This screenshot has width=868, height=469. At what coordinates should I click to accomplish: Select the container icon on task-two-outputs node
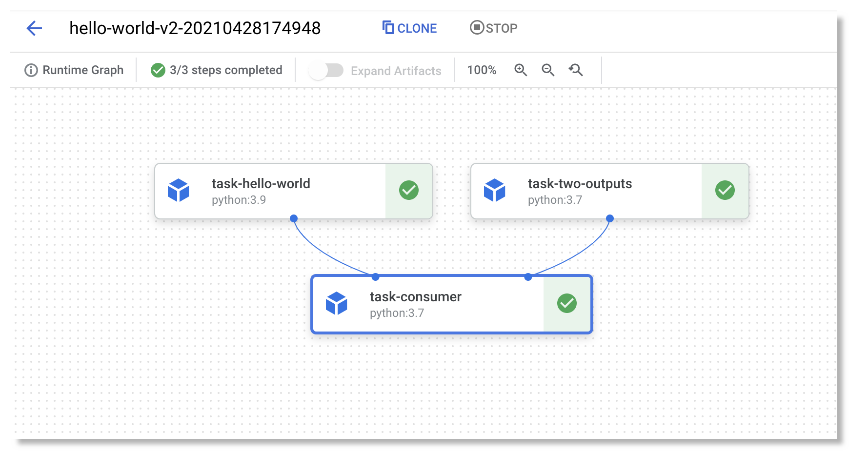[x=495, y=191]
